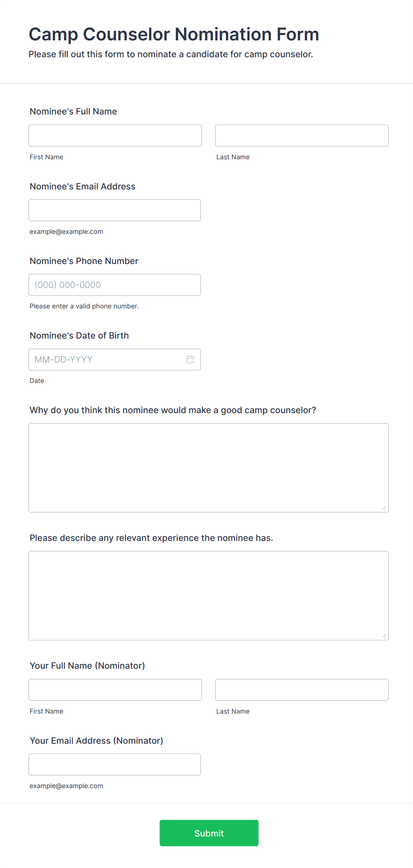Focus the nominee's First Name field
Image resolution: width=413 pixels, height=868 pixels.
click(115, 135)
